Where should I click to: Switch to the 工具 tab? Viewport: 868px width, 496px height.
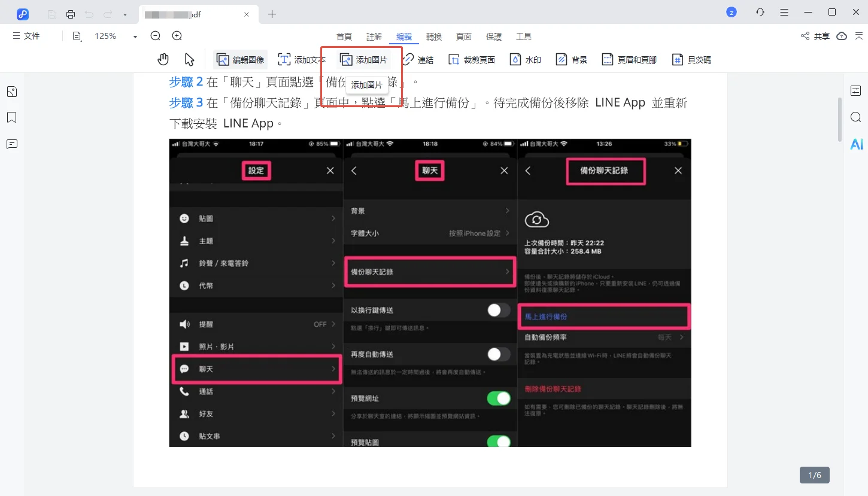point(524,36)
